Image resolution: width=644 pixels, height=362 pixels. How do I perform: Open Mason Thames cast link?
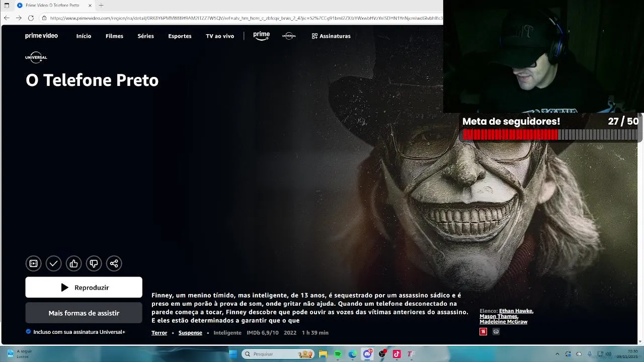tap(498, 316)
